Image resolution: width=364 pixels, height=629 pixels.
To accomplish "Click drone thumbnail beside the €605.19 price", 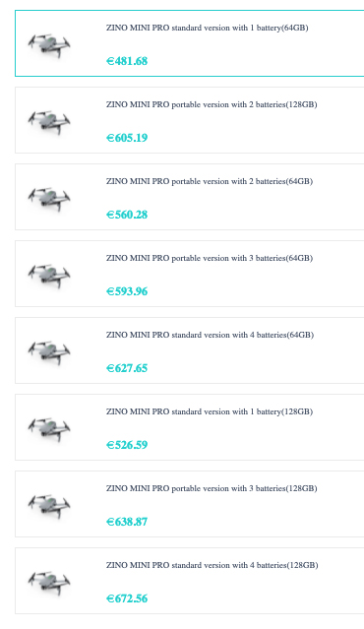I will 49,122.
